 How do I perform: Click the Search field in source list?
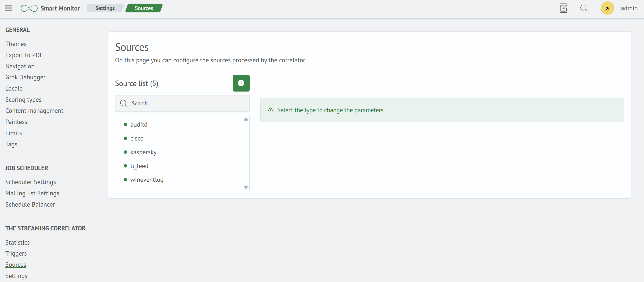click(x=182, y=103)
